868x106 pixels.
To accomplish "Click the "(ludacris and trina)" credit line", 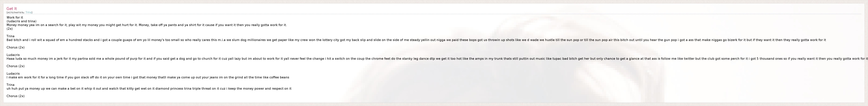I will [x=21, y=21].
